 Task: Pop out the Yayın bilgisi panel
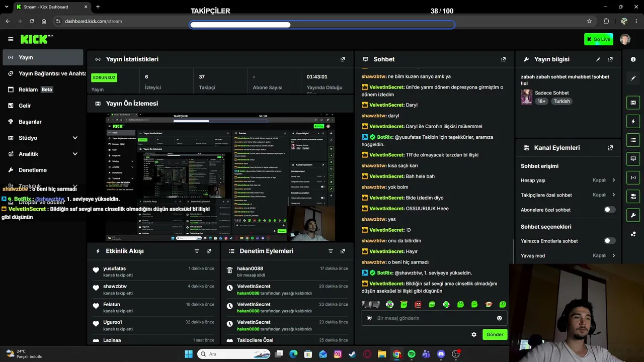pyautogui.click(x=610, y=59)
